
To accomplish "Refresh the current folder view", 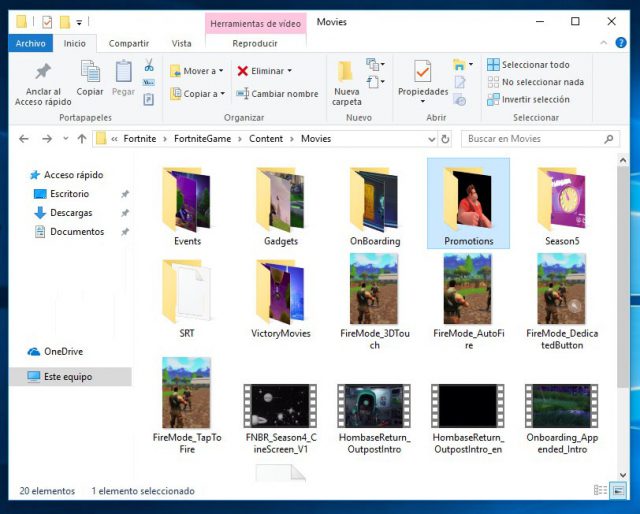I will click(x=444, y=139).
